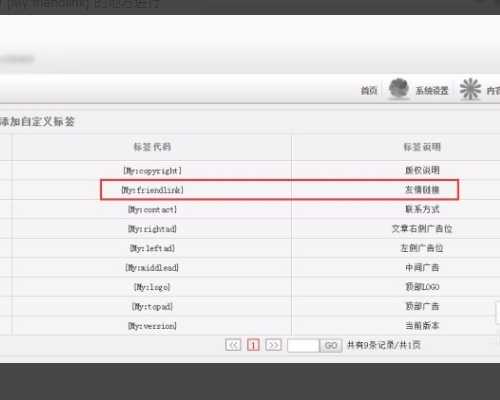Screen dimensions: 500x400
Task: Click the GO button
Action: tap(331, 345)
